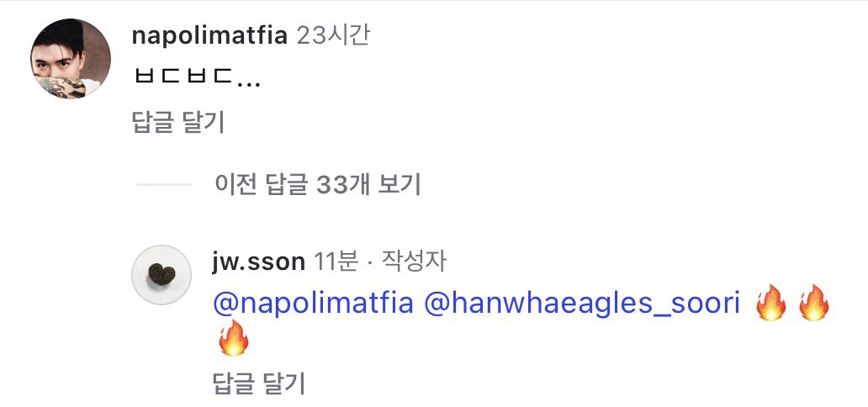Screen dimensions: 868x407
Task: Click the divider line beside 이전 답글
Action: [163, 184]
